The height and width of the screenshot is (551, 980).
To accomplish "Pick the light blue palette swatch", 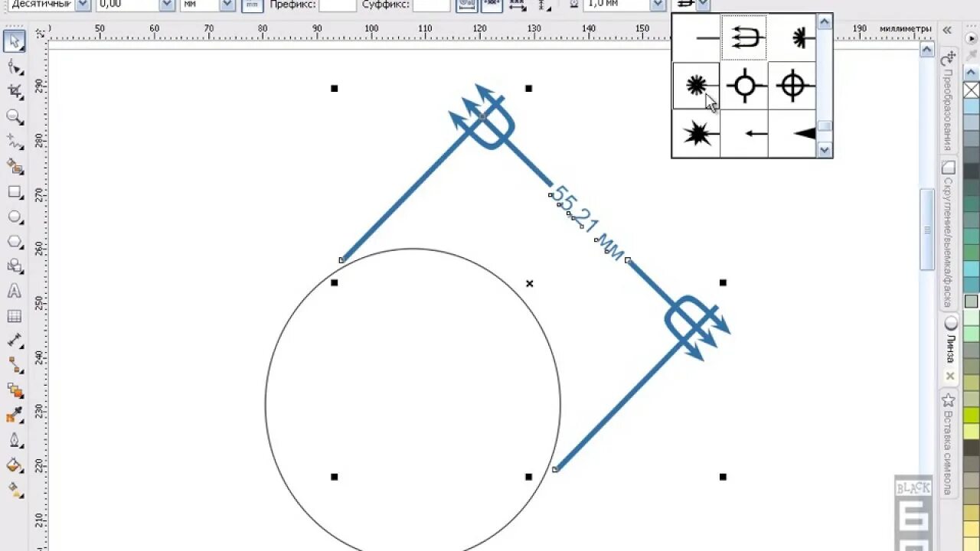I will click(972, 106).
